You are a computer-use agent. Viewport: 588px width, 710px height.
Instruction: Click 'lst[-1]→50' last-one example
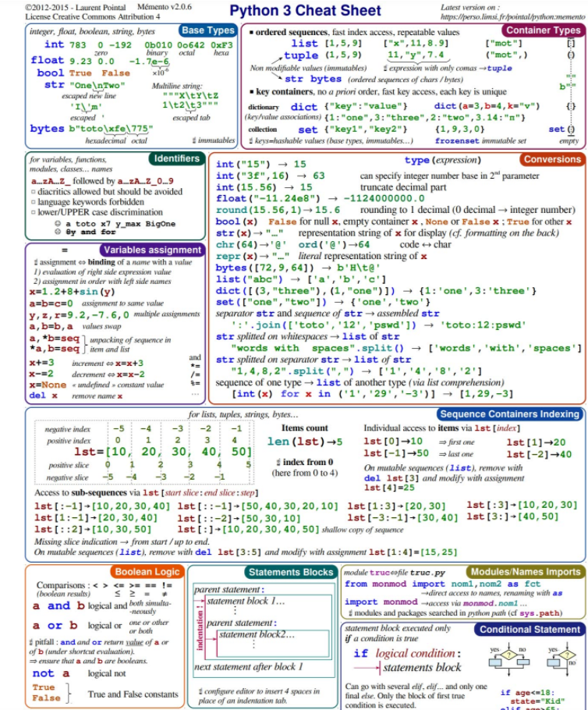396,453
